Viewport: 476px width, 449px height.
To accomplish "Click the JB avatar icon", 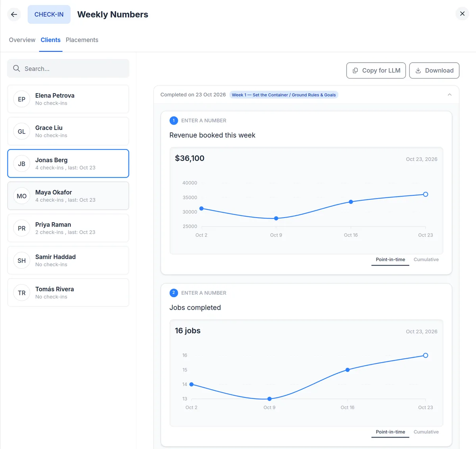I will click(22, 164).
